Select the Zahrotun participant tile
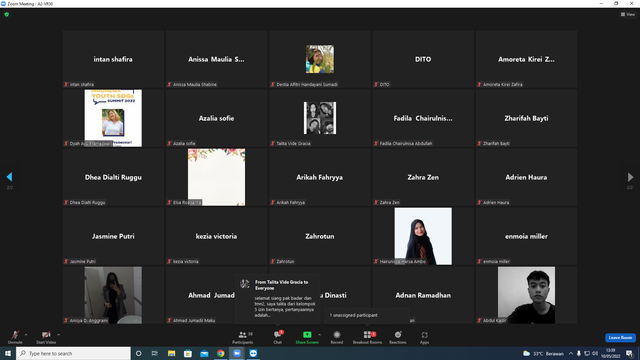The width and height of the screenshot is (640, 360). click(320, 236)
